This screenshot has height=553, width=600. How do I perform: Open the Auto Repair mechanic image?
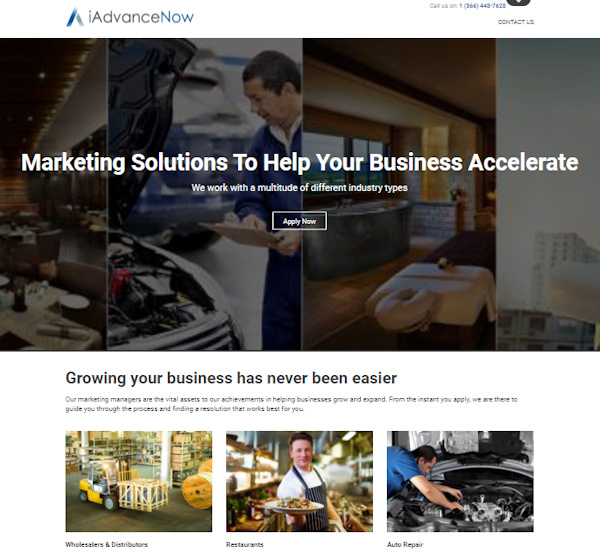[460, 481]
